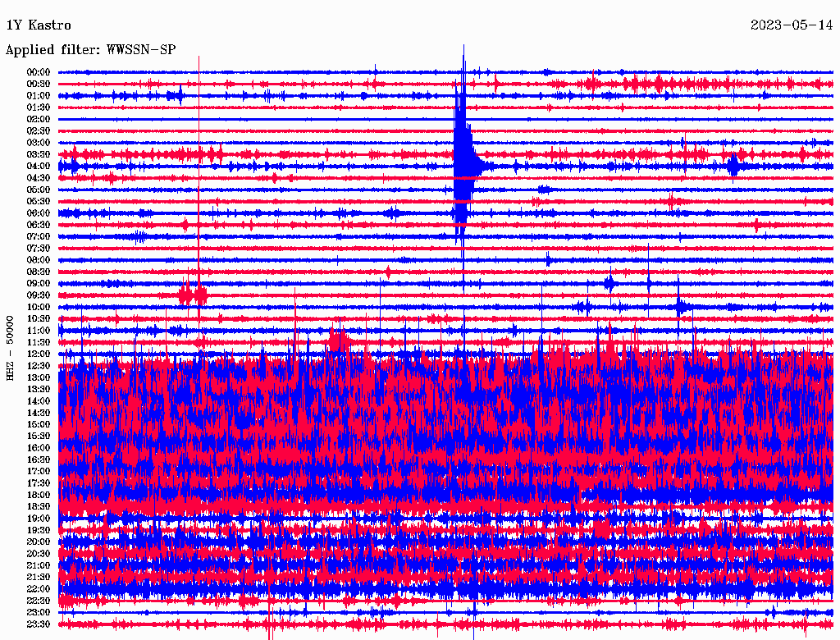
Task: Click the 11:00 time label
Action: (x=39, y=331)
